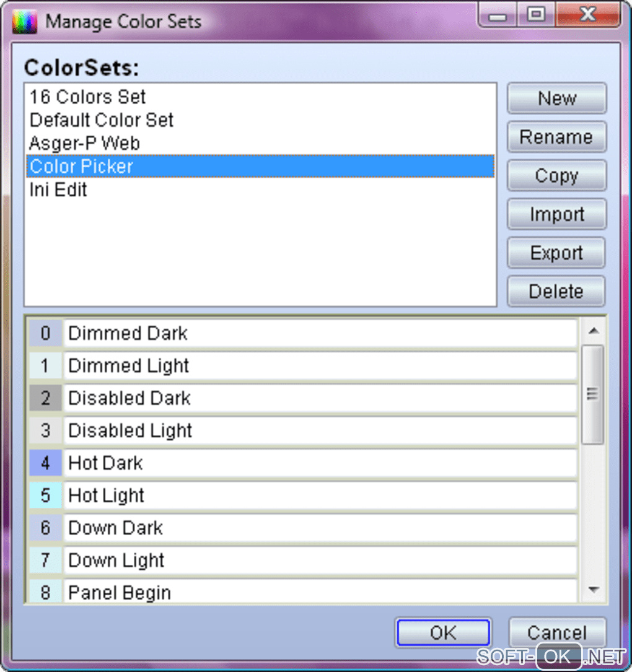Click the Hot Dark blue swatch 4
Viewport: 632px width, 672px height.
click(46, 463)
